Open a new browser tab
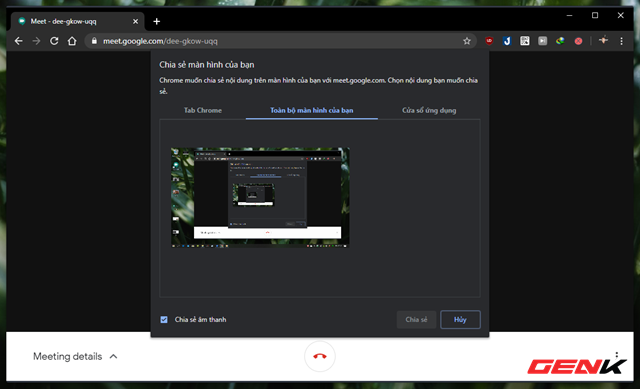Image resolution: width=640 pixels, height=389 pixels. point(156,21)
